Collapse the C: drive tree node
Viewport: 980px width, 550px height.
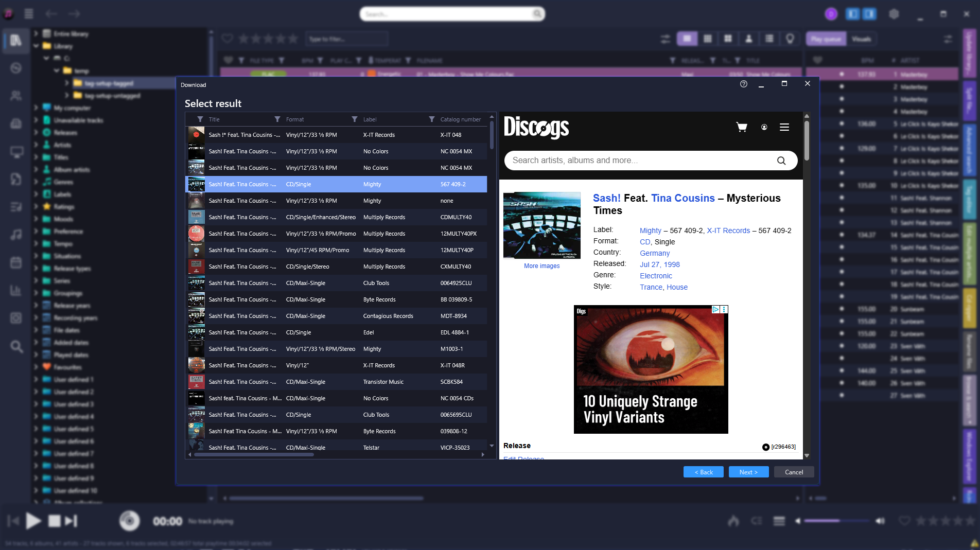(x=46, y=58)
